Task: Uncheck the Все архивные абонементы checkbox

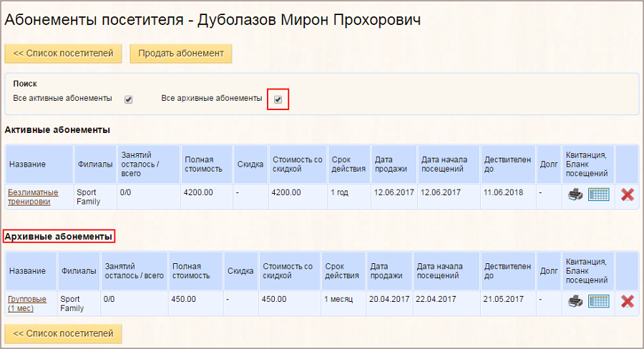Action: (x=278, y=99)
